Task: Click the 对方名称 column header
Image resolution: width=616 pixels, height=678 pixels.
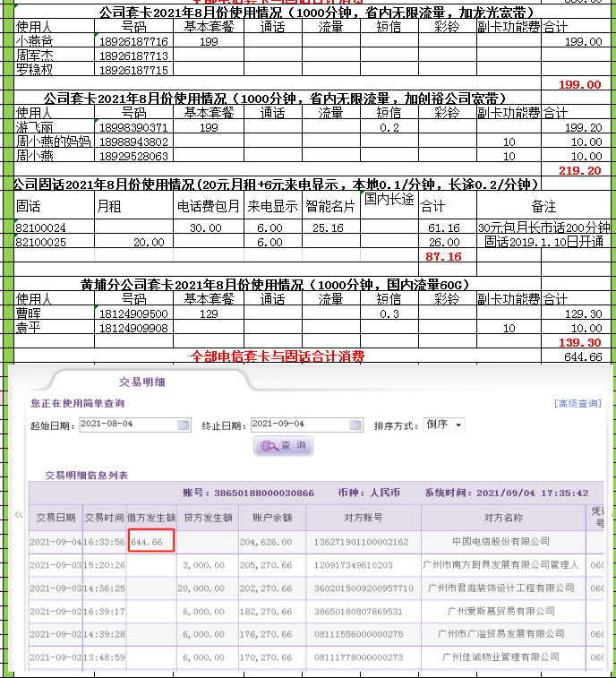Action: point(506,517)
